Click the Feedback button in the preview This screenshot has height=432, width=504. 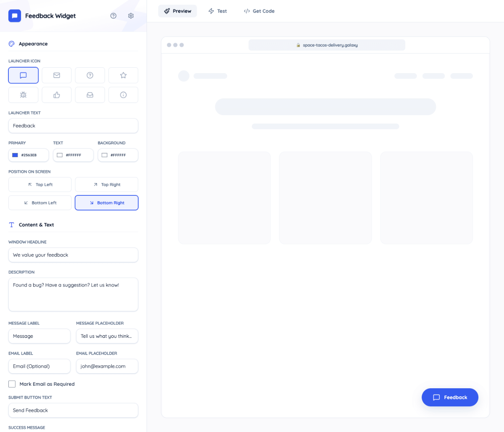point(450,397)
